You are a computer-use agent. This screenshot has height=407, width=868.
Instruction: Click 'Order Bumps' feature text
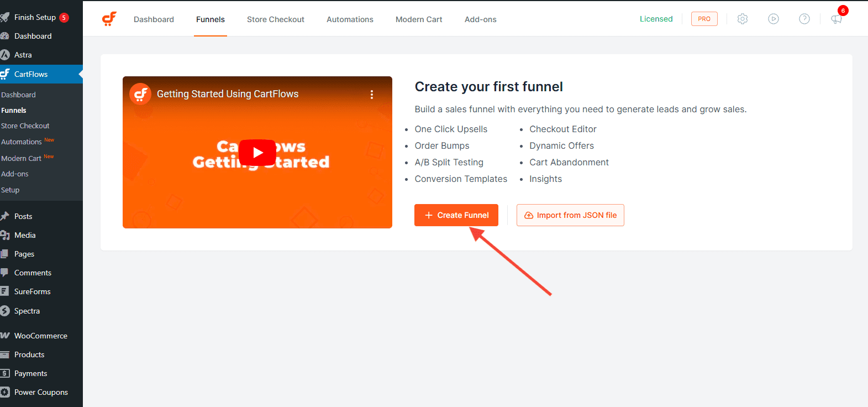[x=442, y=145]
